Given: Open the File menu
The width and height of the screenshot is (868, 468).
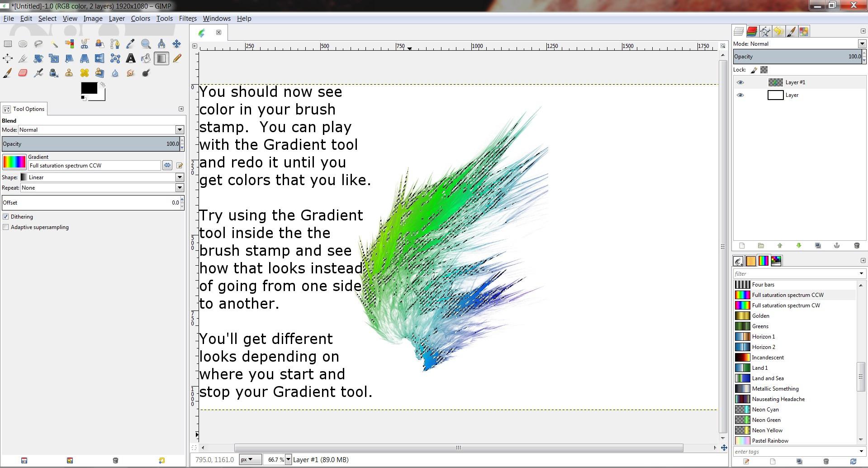Looking at the screenshot, I should pyautogui.click(x=9, y=19).
